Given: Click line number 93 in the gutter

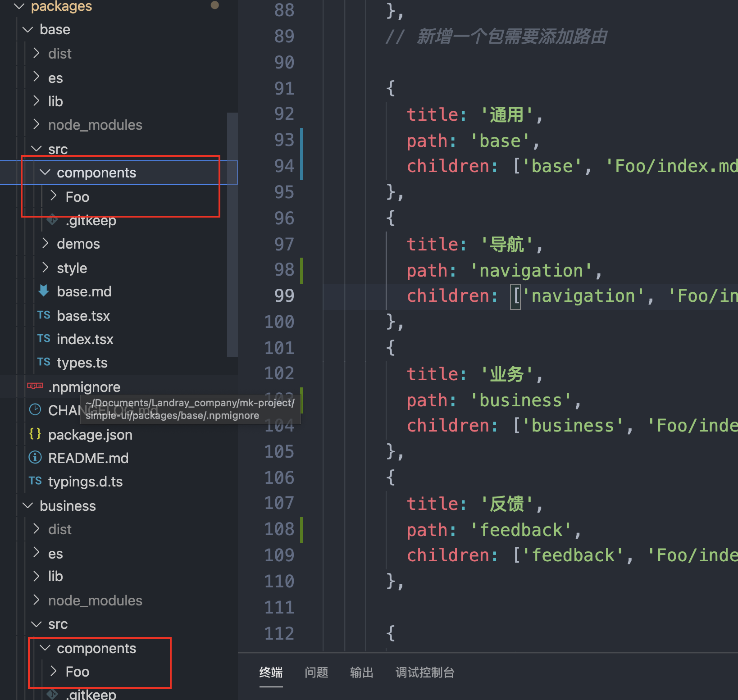Looking at the screenshot, I should [x=284, y=140].
